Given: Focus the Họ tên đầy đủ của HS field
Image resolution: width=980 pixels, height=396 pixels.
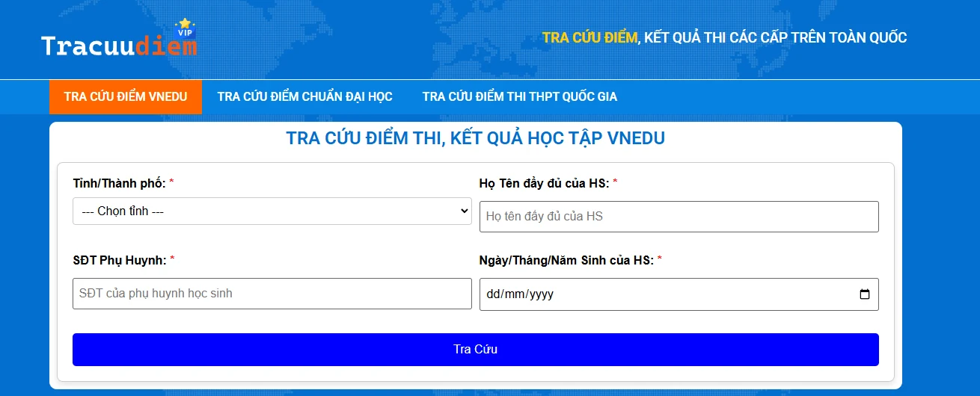Looking at the screenshot, I should pyautogui.click(x=679, y=217).
